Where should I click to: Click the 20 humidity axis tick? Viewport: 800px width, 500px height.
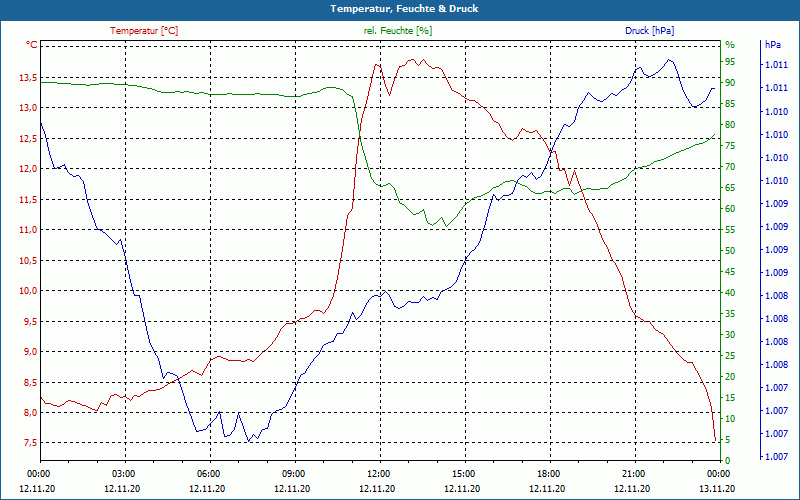click(730, 376)
